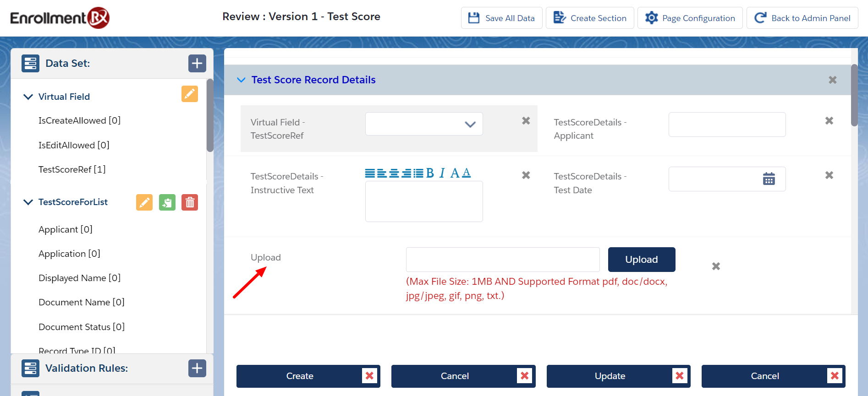Click the green clone icon for TestScoreForList
Screen dimensions: 868x396
coord(167,202)
